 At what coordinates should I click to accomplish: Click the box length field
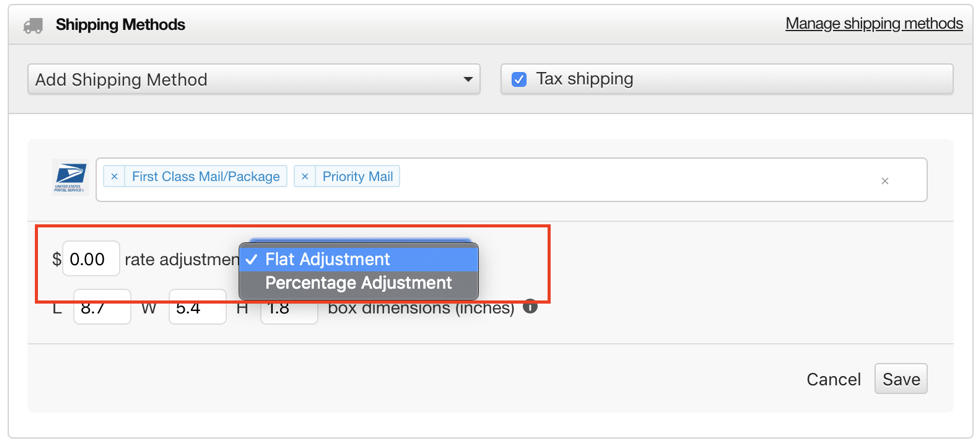click(x=102, y=307)
